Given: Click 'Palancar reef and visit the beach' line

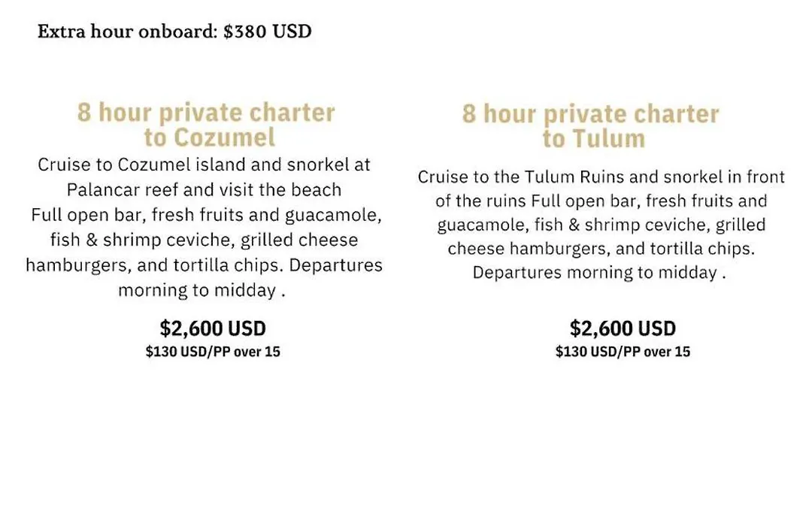Looking at the screenshot, I should click(204, 189).
